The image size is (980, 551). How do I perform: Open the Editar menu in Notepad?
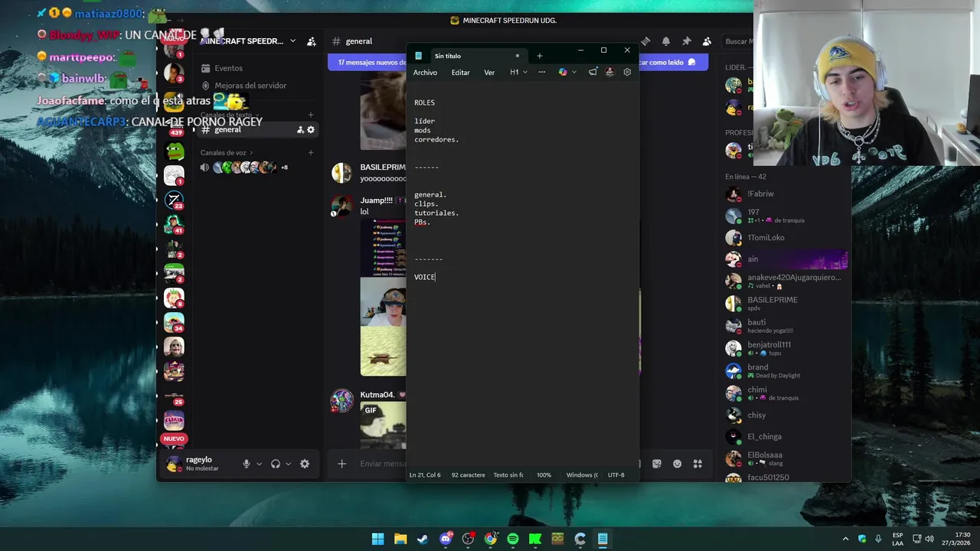460,73
